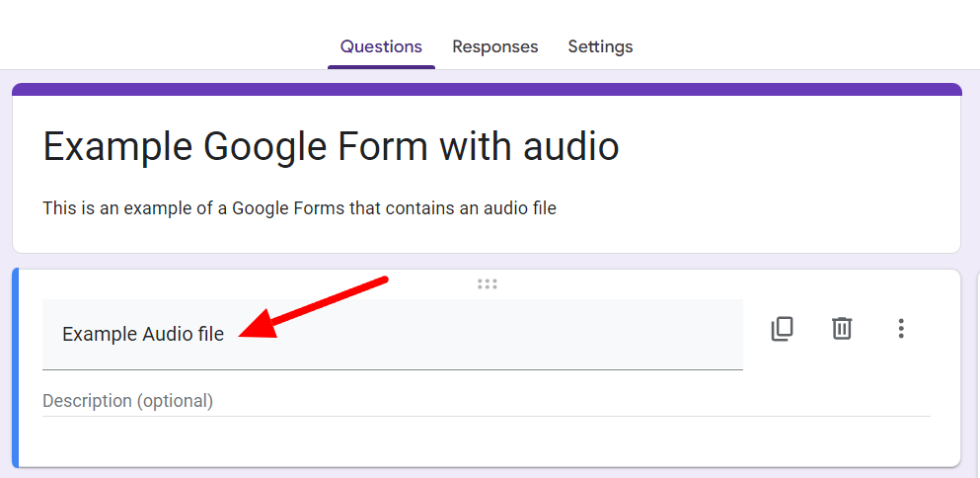Edit the form title 'Example Google Form with audio'

click(332, 146)
